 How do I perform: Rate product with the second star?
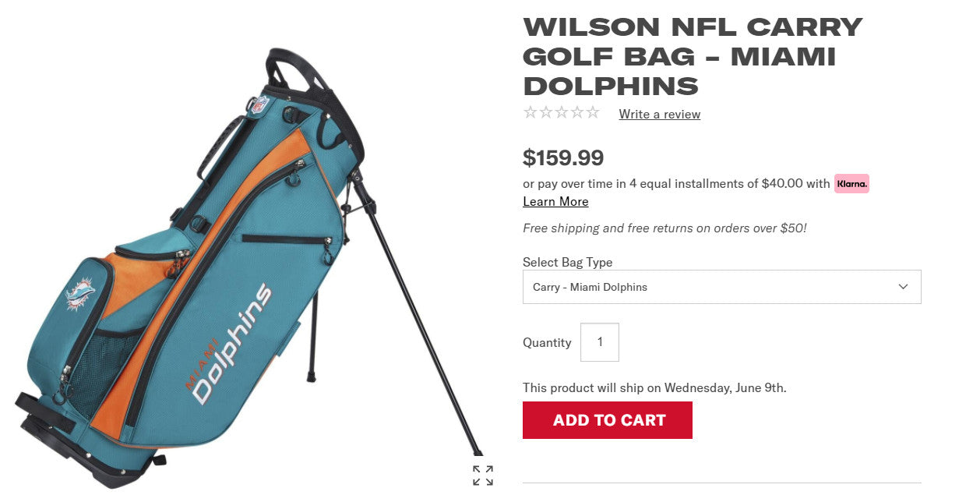546,112
